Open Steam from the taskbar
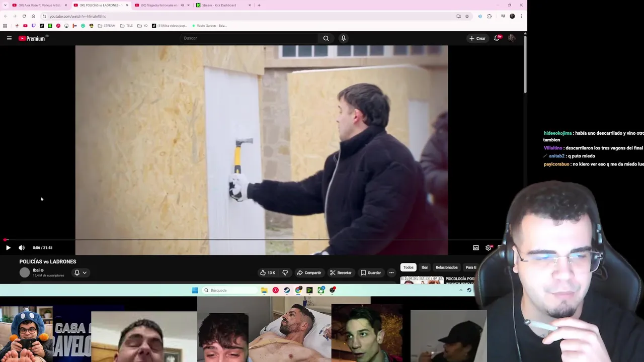 click(287, 290)
